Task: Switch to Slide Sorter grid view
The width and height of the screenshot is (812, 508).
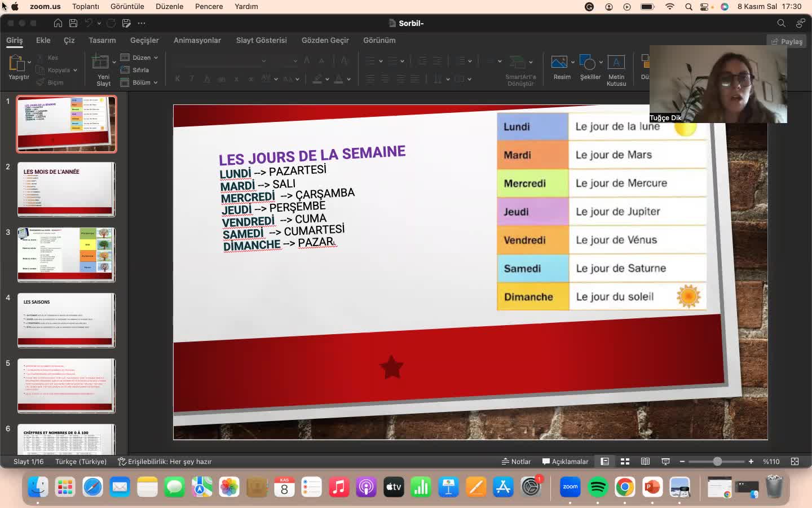Action: [x=625, y=462]
